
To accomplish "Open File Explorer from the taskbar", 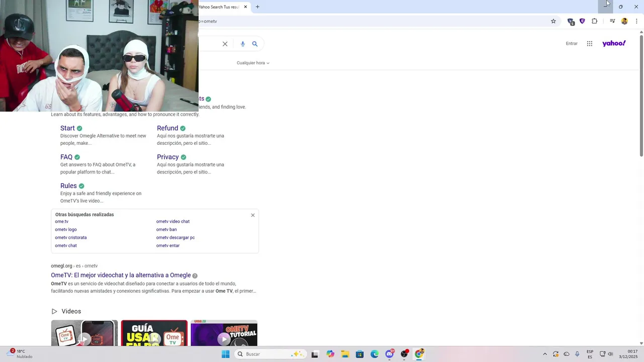I will coord(345,354).
